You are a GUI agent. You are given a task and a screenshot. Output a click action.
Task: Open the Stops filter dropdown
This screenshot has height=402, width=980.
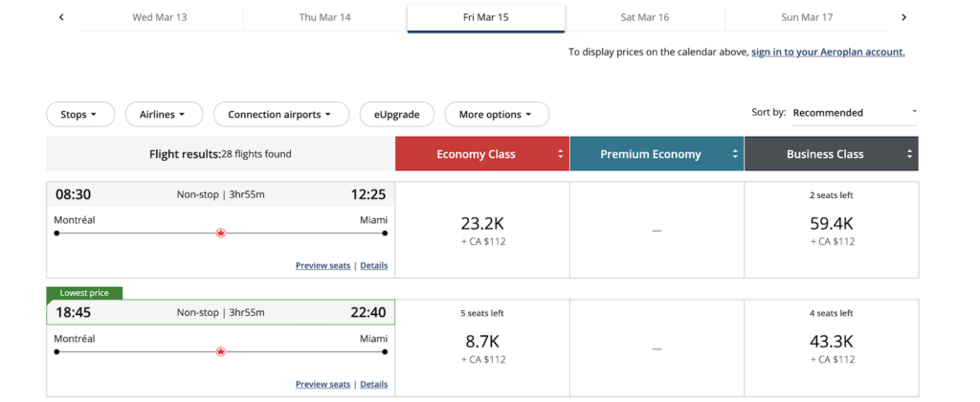coord(79,115)
